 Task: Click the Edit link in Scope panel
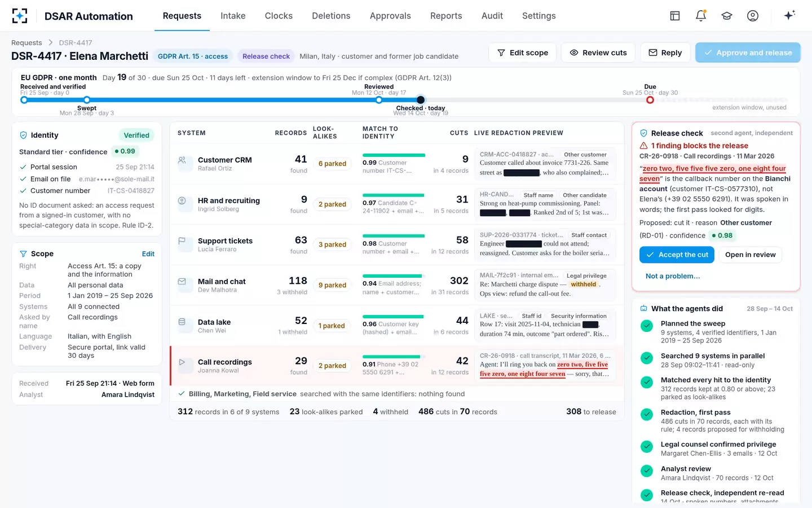tap(148, 254)
